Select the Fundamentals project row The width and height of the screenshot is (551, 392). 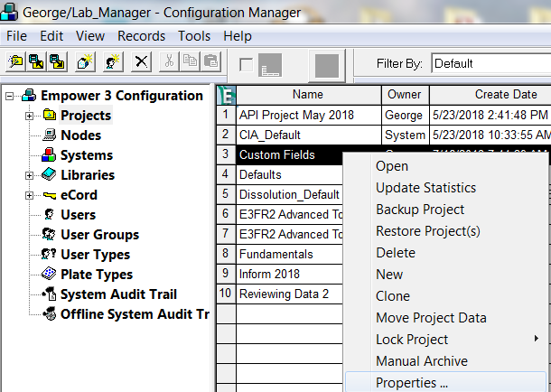pyautogui.click(x=290, y=254)
